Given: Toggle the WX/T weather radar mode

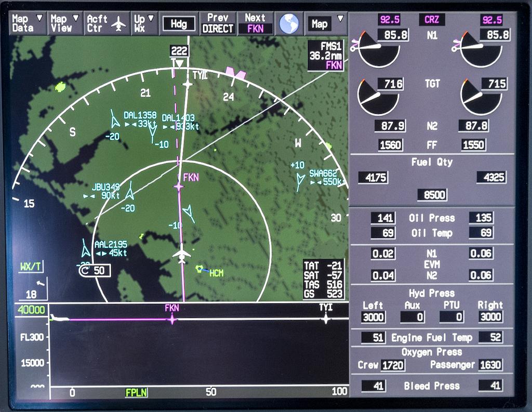Looking at the screenshot, I should pyautogui.click(x=31, y=267).
